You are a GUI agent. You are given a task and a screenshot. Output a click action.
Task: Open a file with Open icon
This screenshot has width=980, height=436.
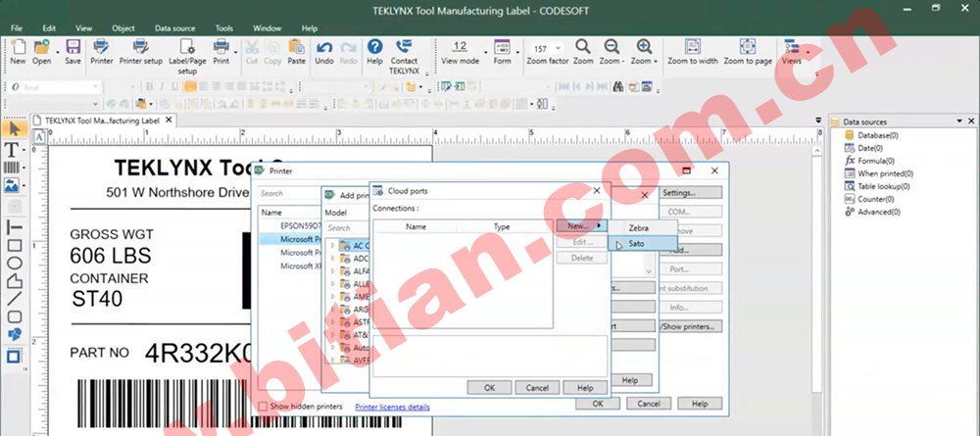pyautogui.click(x=41, y=47)
